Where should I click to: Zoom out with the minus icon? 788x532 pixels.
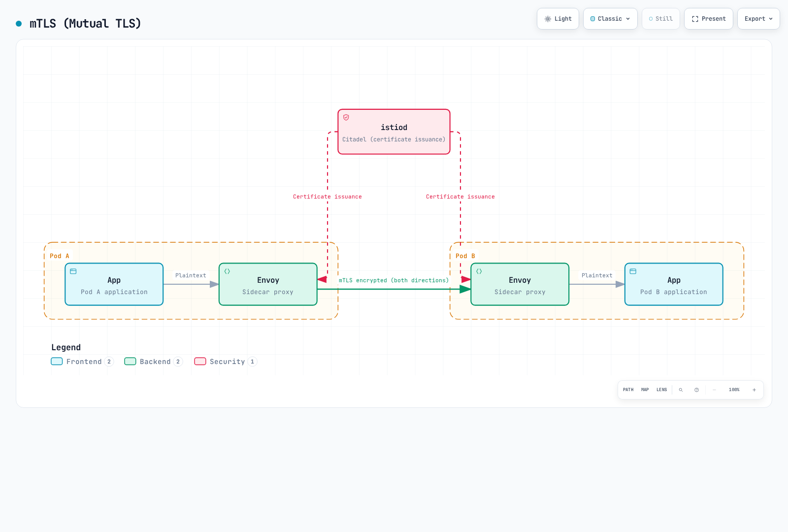(x=714, y=390)
